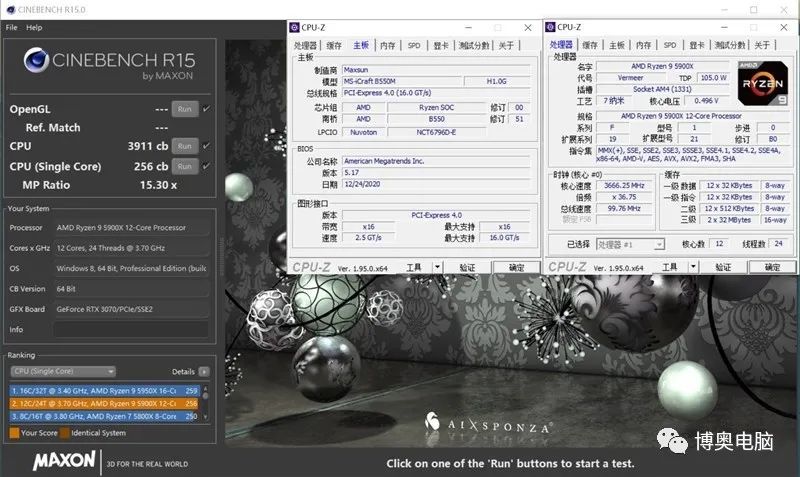The width and height of the screenshot is (800, 477).
Task: Click the BIOS date 12/24/2020 field
Action: 436,184
